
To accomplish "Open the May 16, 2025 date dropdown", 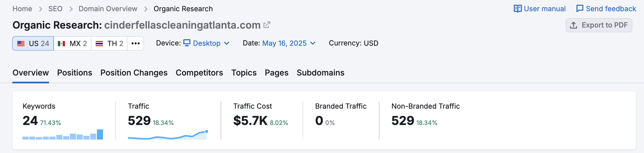I will (289, 43).
